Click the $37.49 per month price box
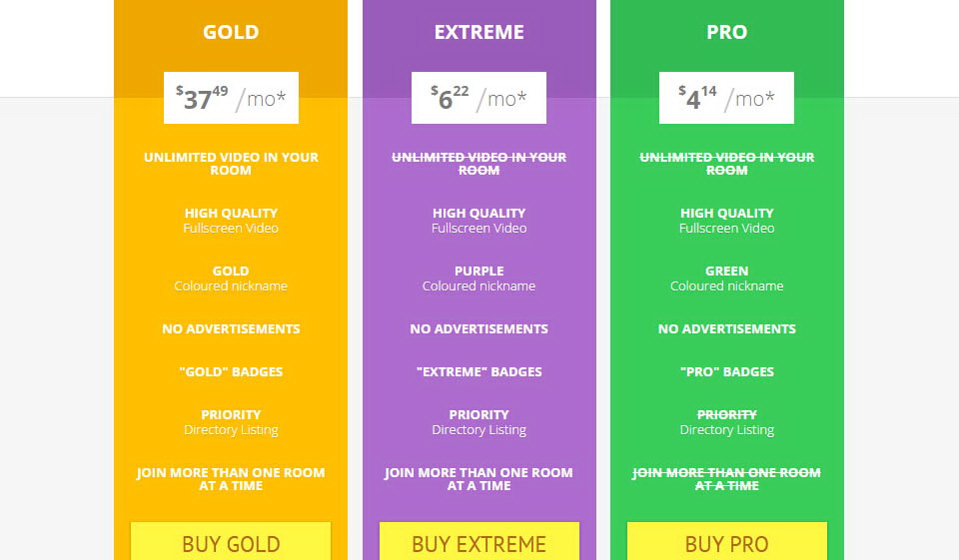 click(231, 98)
